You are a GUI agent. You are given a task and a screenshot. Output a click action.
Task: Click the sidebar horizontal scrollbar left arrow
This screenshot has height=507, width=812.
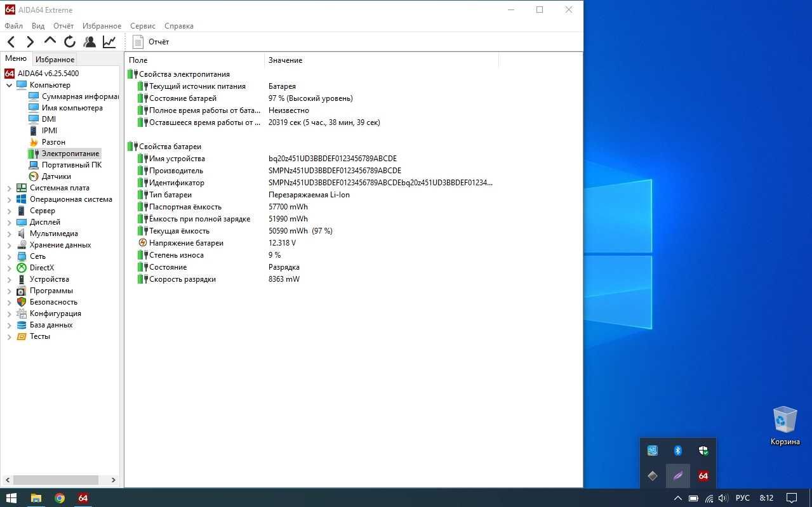coord(7,480)
